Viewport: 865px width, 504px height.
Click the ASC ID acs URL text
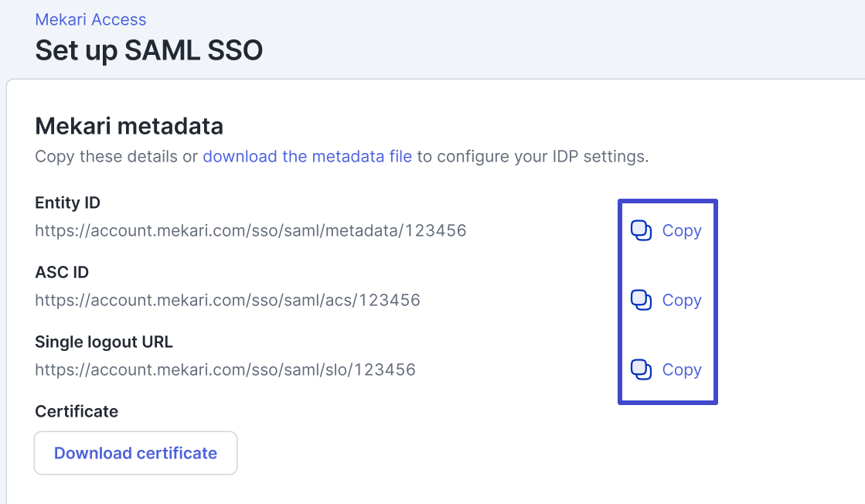click(x=227, y=300)
